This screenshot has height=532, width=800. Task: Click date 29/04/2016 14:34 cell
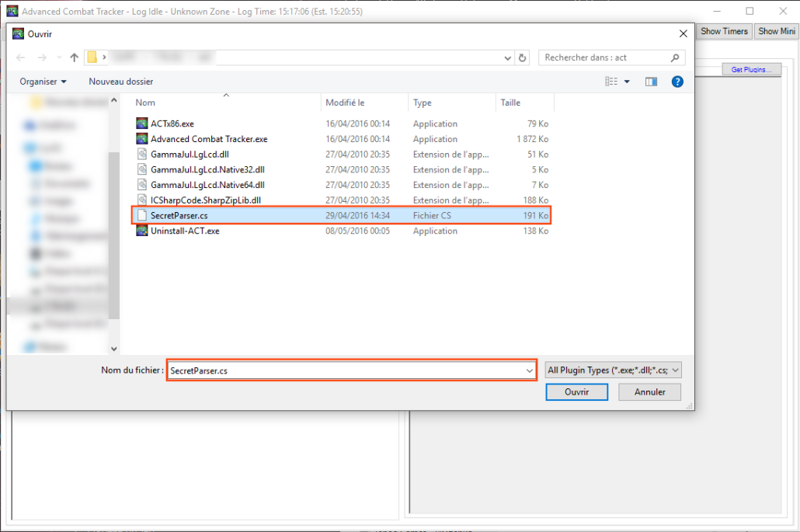pyautogui.click(x=357, y=215)
